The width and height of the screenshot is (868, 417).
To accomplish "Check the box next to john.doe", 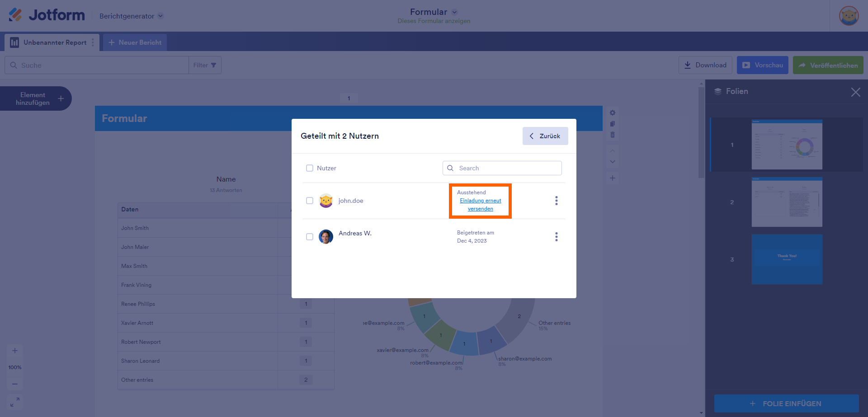I will click(x=310, y=201).
